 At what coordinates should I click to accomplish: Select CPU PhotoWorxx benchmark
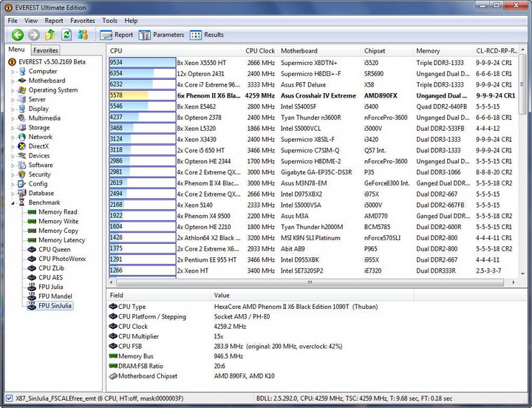click(62, 259)
